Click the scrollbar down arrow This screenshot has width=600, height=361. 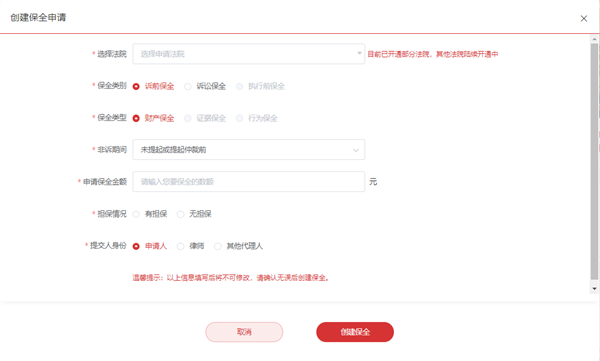coord(594,289)
